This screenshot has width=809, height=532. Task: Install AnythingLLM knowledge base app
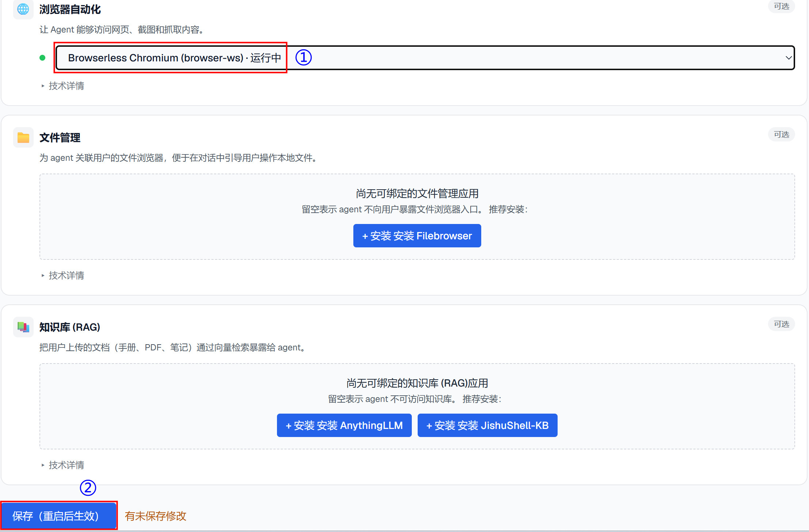(x=344, y=425)
